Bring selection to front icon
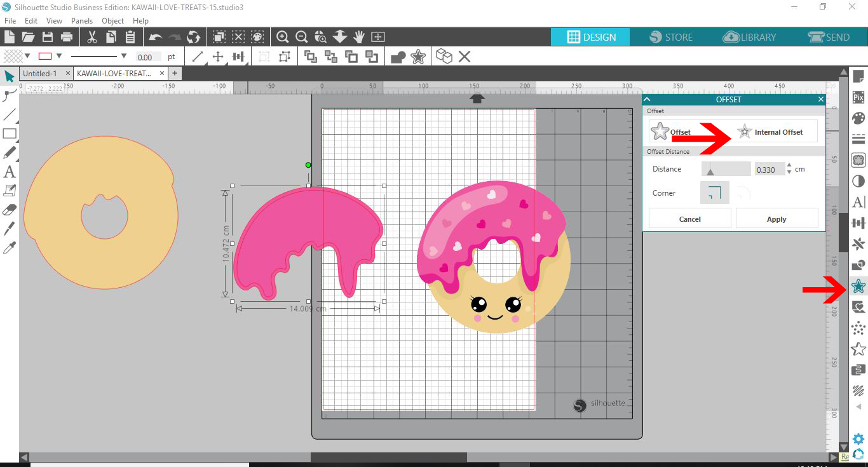The height and width of the screenshot is (467, 868). tap(311, 57)
